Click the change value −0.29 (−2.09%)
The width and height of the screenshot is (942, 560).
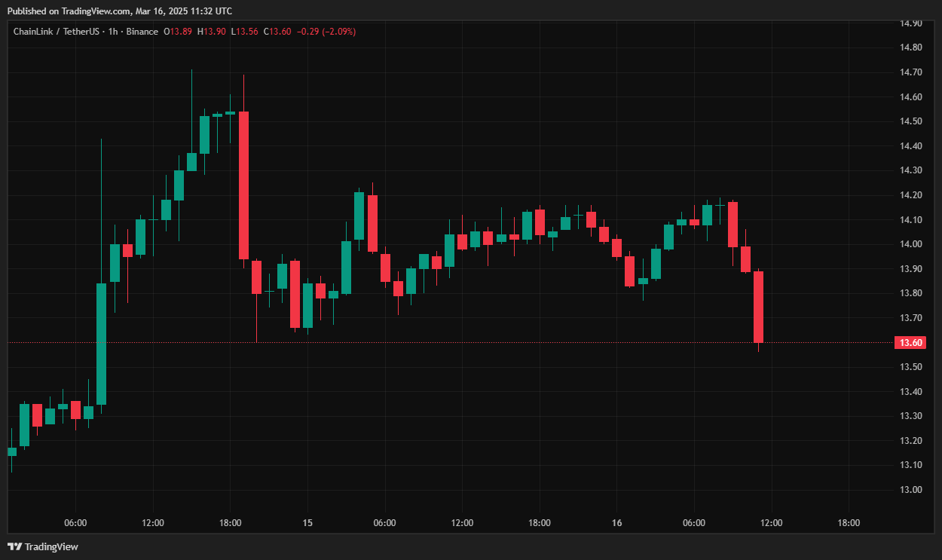(326, 32)
